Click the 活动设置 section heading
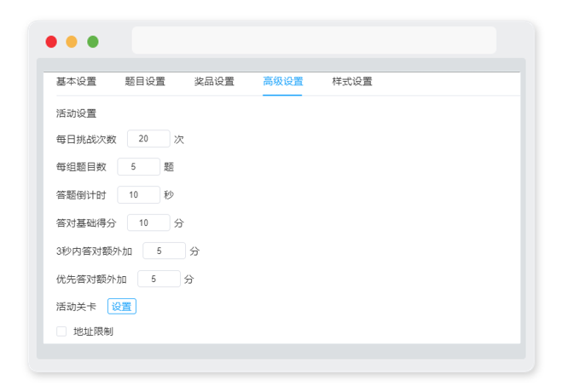 point(76,113)
